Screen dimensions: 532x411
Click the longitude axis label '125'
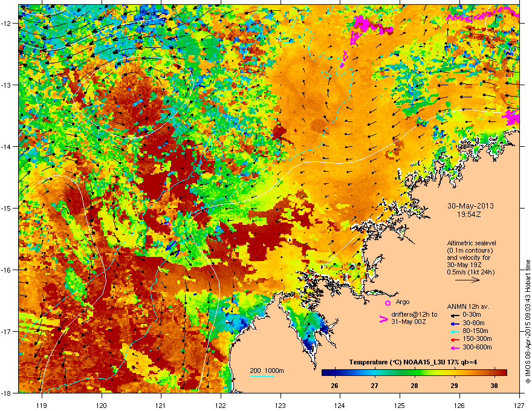pyautogui.click(x=400, y=405)
